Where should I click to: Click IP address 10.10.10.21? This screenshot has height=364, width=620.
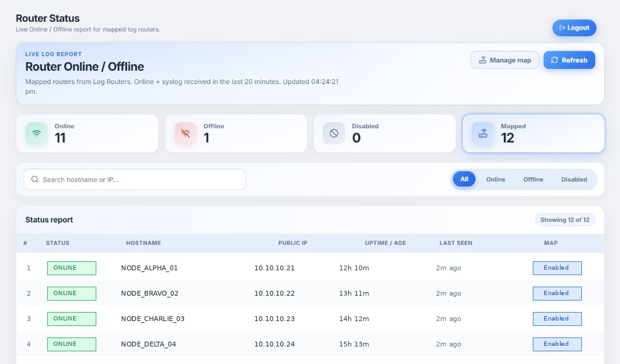[274, 268]
